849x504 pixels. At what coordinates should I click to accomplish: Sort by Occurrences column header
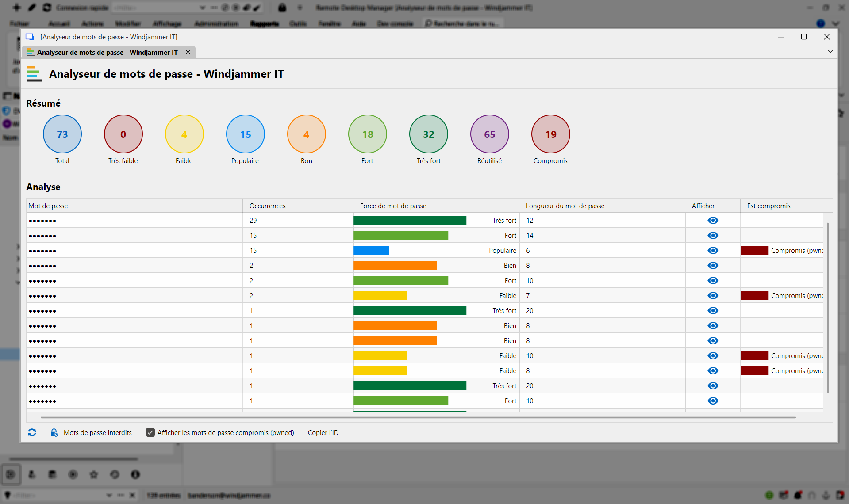click(267, 206)
